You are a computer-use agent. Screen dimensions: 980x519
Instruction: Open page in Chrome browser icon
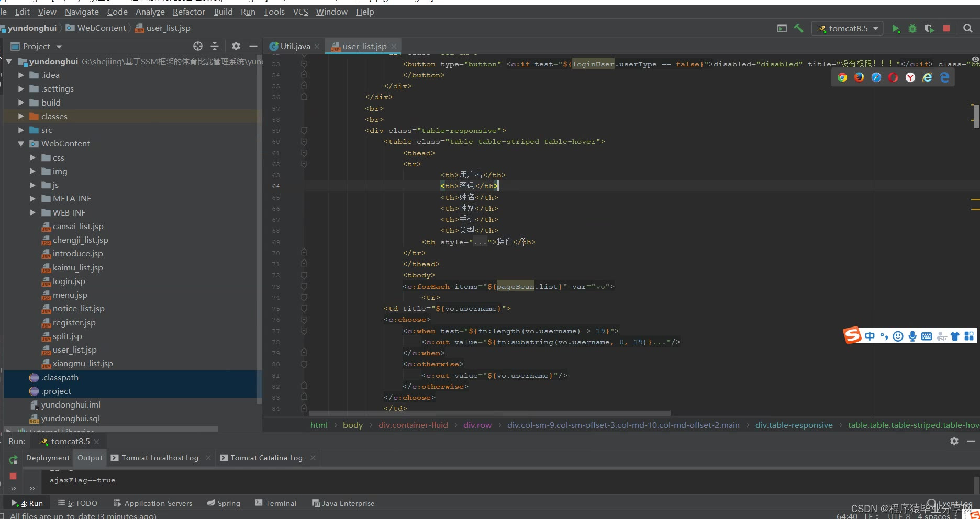842,77
